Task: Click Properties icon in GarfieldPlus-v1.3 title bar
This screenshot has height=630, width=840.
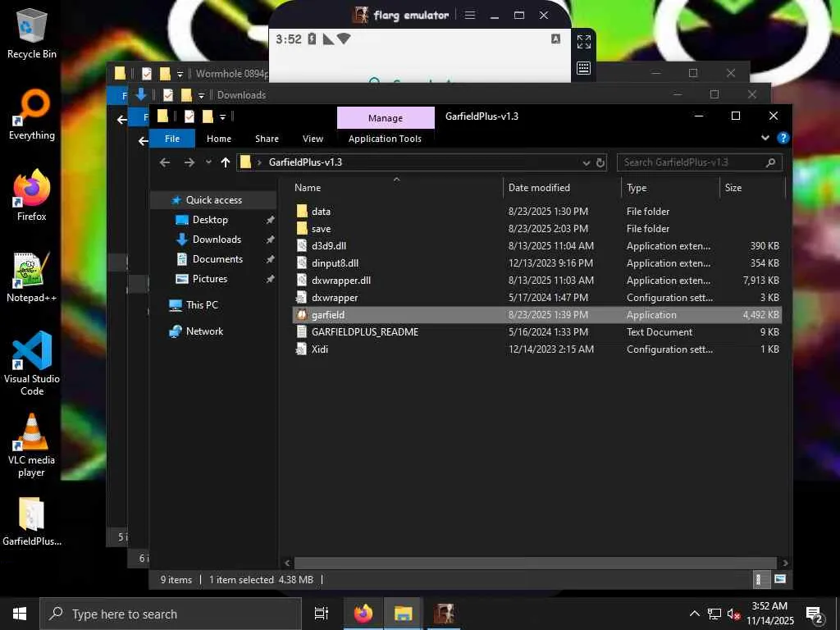Action: coord(189,116)
